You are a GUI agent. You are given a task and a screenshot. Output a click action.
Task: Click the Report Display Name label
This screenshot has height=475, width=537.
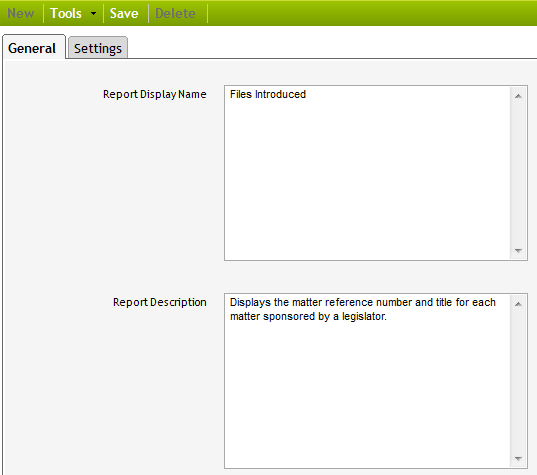(155, 94)
